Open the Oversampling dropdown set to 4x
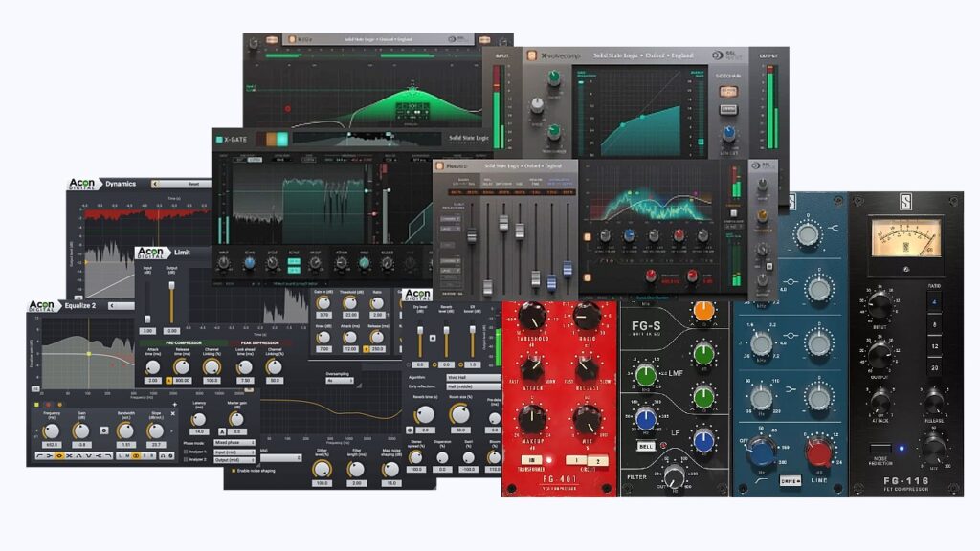The image size is (980, 551). [340, 381]
